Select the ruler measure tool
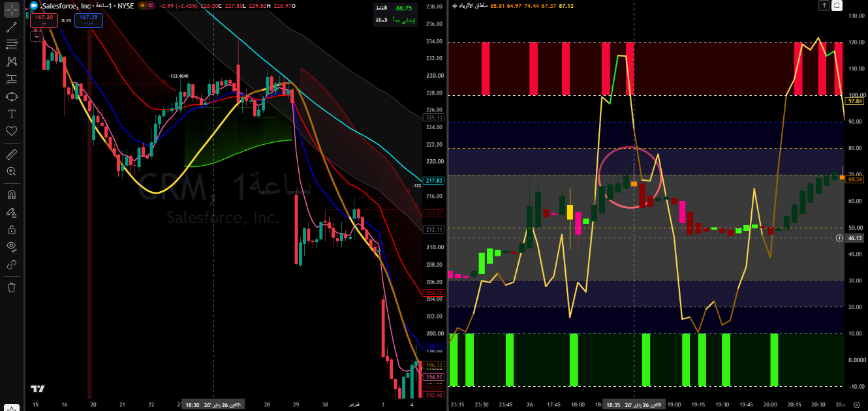868x411 pixels. point(11,155)
